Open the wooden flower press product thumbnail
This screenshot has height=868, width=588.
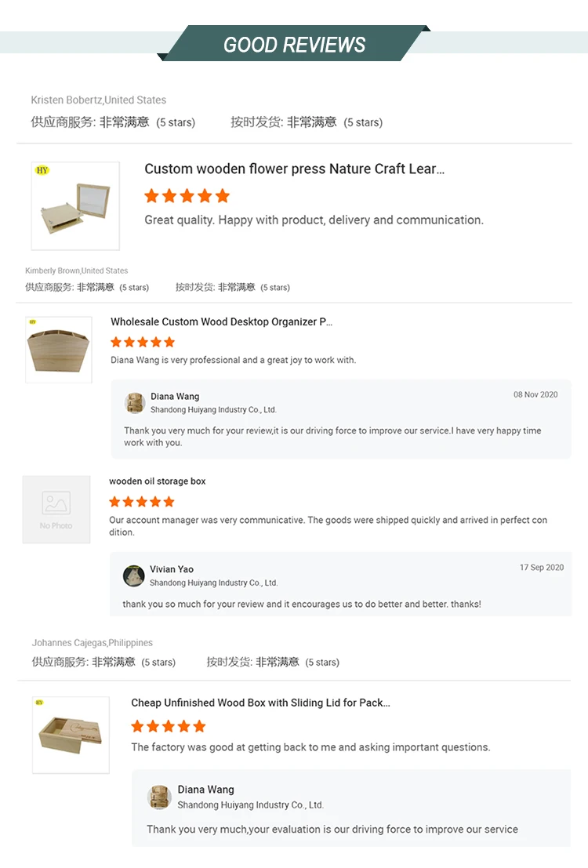(x=75, y=206)
